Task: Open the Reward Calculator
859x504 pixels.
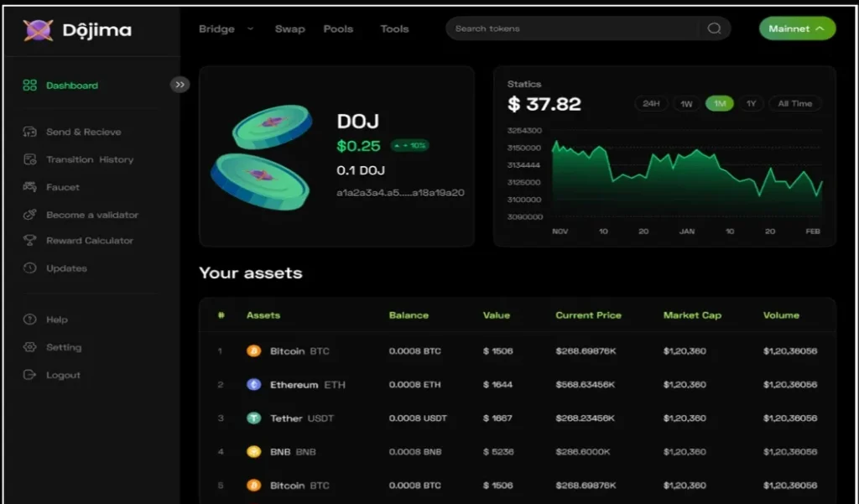Action: 90,241
